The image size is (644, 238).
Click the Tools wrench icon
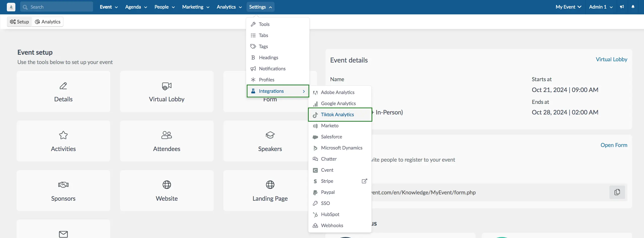[253, 24]
